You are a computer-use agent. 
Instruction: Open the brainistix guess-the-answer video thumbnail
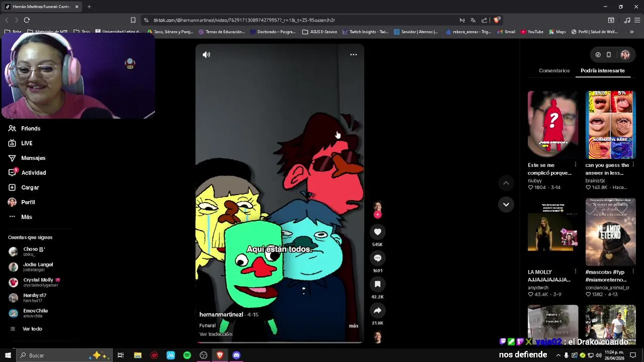pyautogui.click(x=610, y=125)
